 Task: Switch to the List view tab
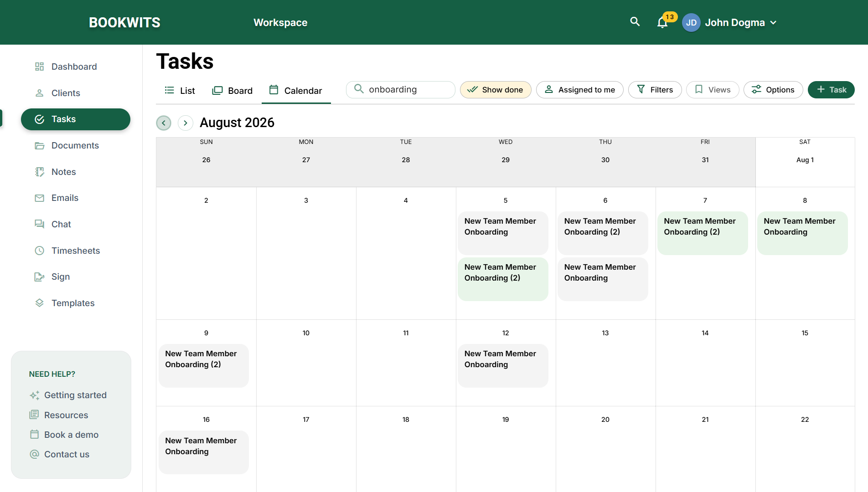180,91
